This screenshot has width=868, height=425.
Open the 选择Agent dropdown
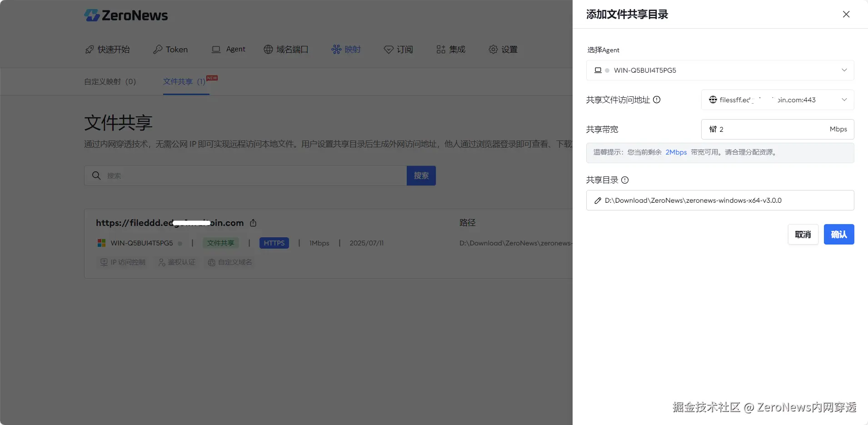720,70
